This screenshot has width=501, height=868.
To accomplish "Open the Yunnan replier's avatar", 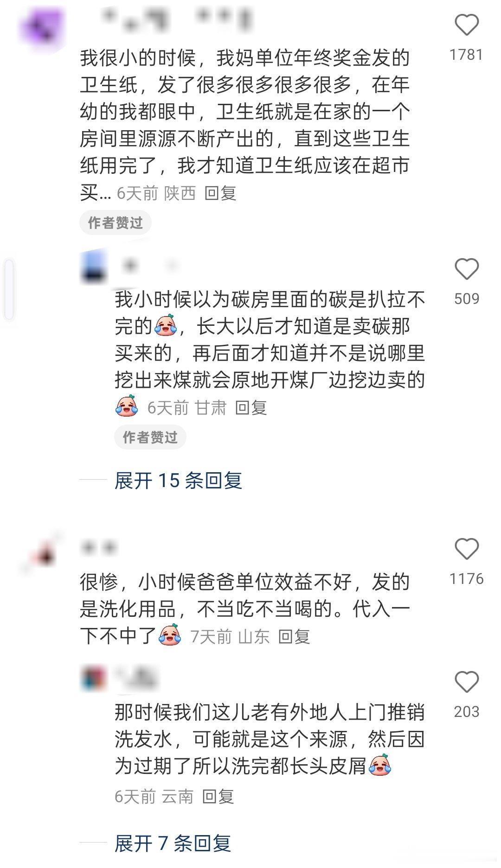I will click(94, 679).
